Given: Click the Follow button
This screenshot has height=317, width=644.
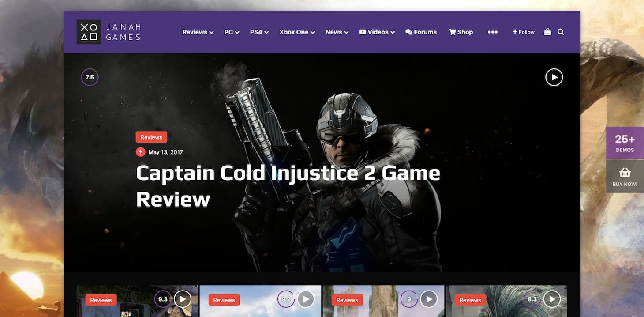Looking at the screenshot, I should [523, 32].
